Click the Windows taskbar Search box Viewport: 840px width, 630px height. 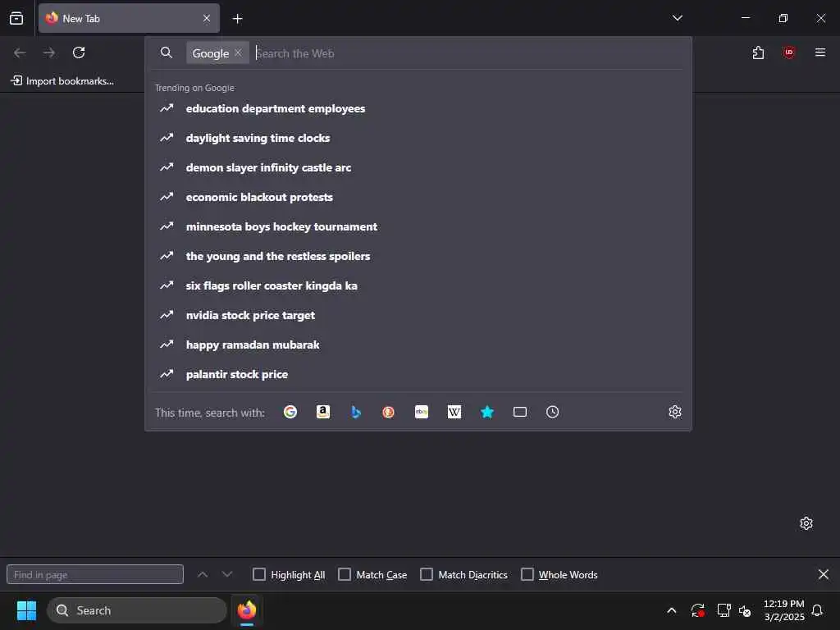point(137,610)
